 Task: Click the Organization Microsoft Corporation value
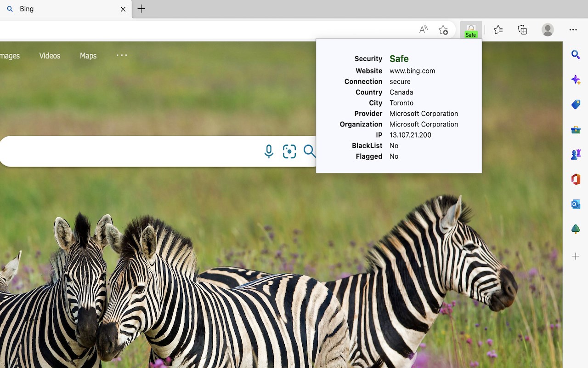424,124
